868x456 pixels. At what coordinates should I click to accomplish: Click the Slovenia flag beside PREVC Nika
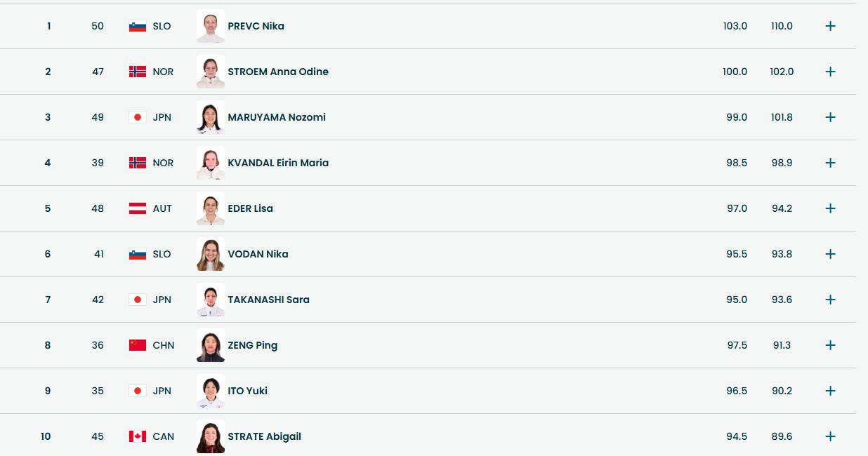pos(137,26)
